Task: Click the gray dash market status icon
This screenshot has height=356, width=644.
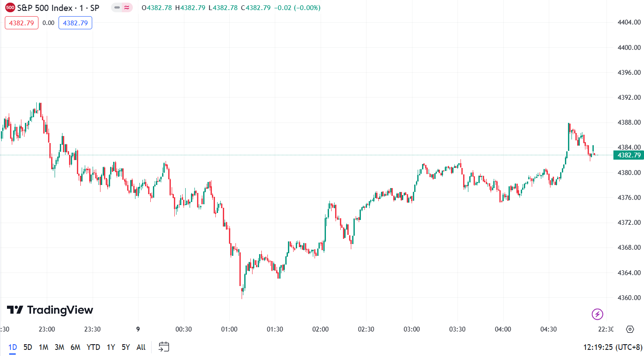Action: click(117, 7)
